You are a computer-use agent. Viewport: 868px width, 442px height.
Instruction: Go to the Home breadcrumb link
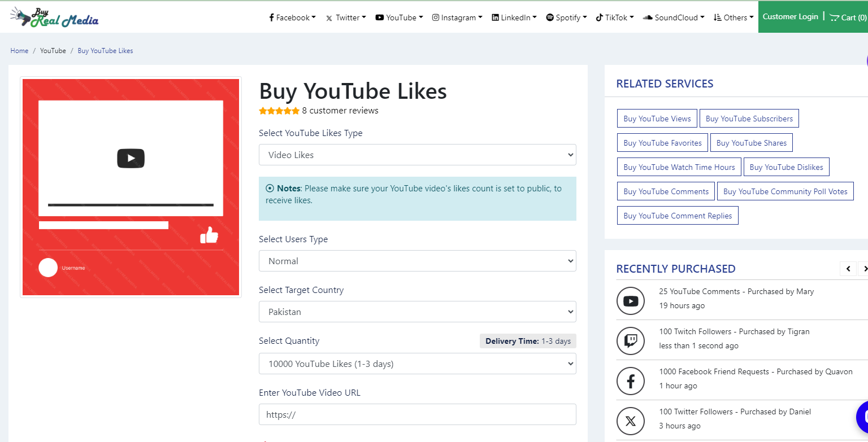19,51
